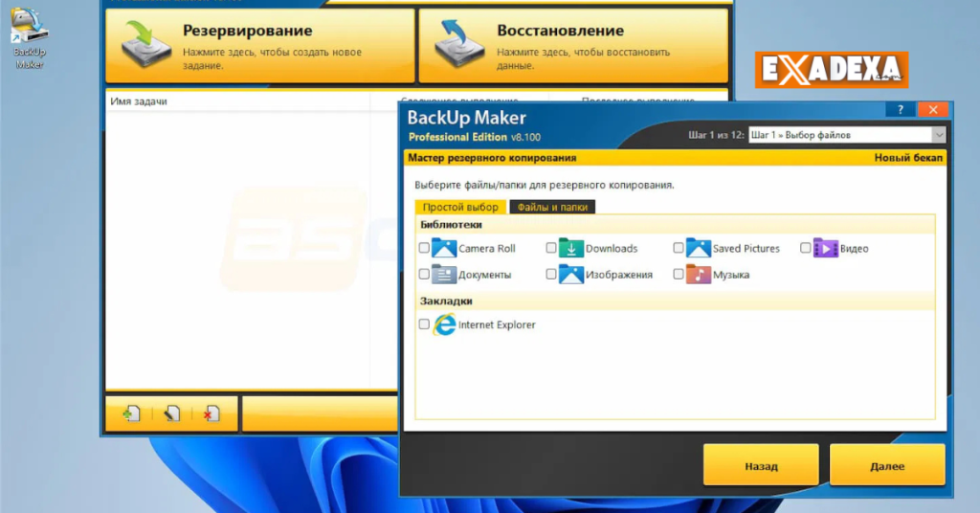Click the Saved Pictures folder icon
The image size is (980, 513).
698,248
